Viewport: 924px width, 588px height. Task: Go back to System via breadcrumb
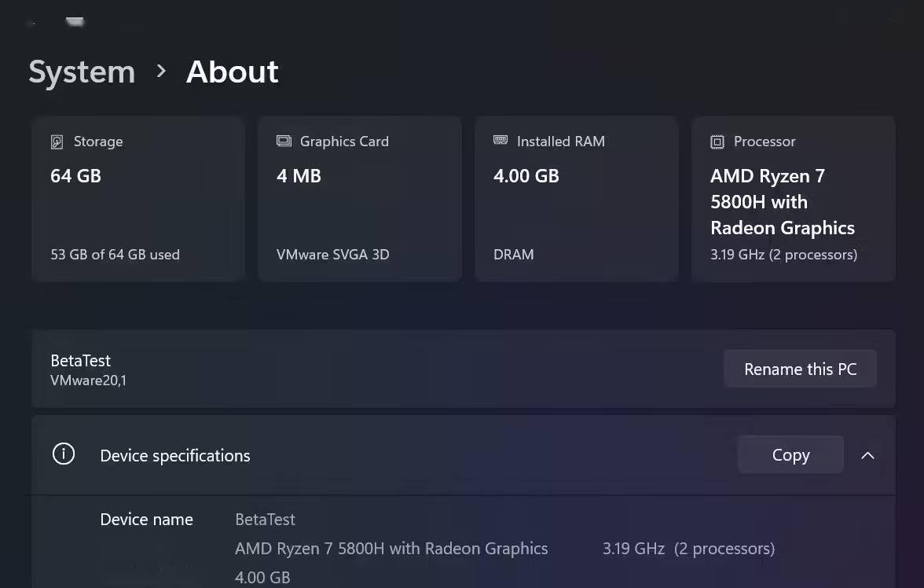click(82, 72)
